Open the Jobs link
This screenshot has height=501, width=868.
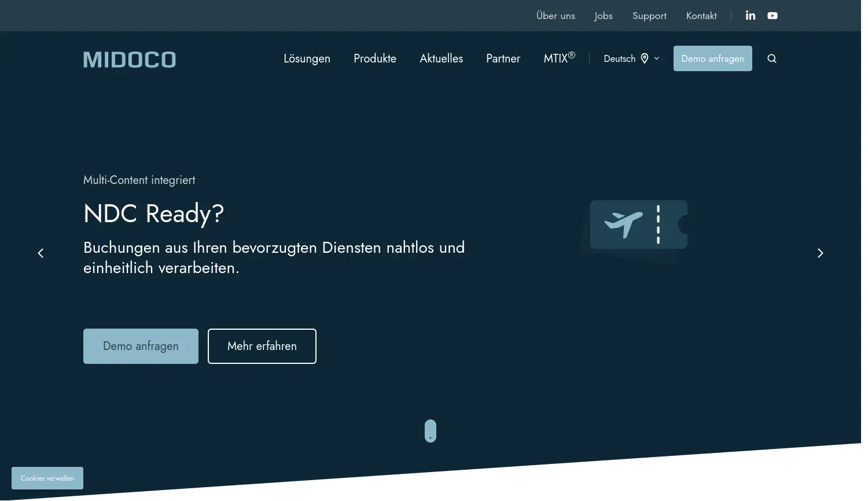(604, 16)
